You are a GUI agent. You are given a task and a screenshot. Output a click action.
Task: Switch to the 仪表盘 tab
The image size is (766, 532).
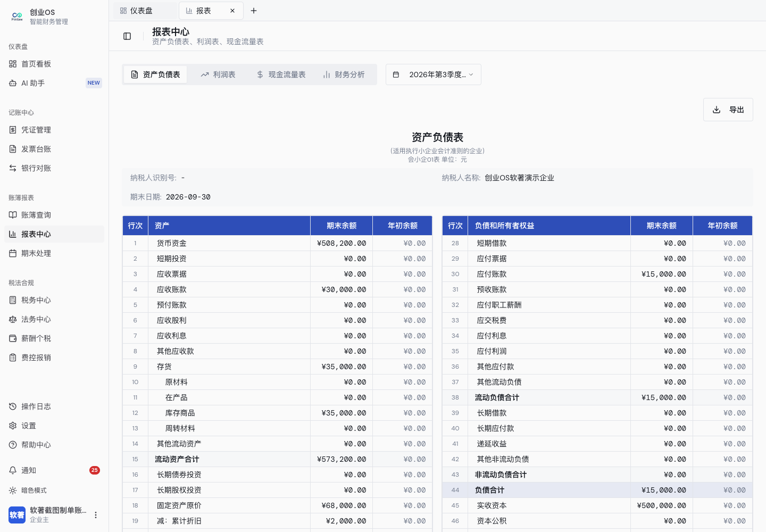coord(145,11)
